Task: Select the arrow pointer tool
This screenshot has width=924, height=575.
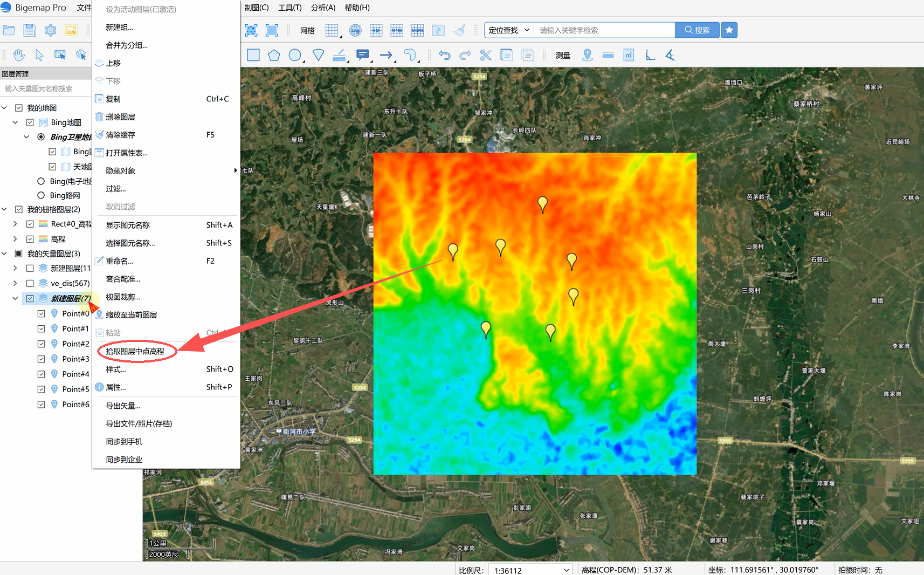Action: coord(39,55)
